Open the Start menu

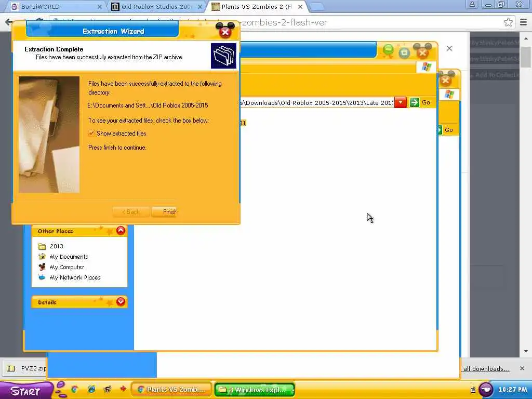[x=26, y=391]
